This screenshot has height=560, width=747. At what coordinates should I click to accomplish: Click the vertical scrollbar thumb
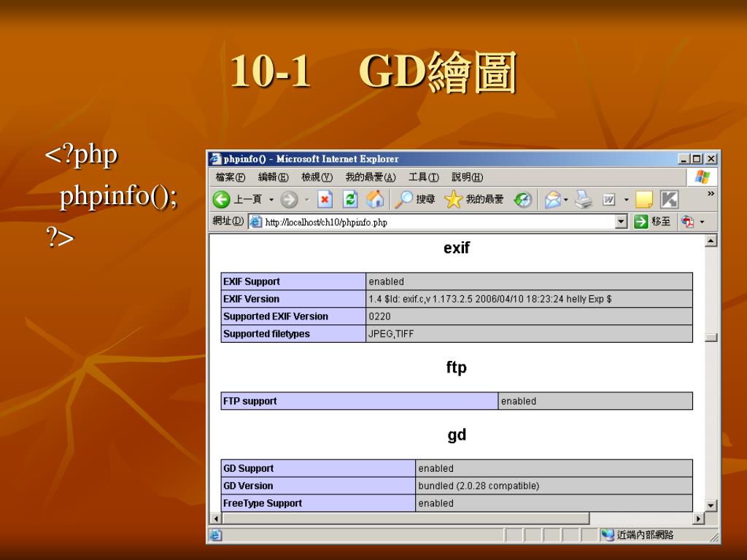tap(711, 337)
